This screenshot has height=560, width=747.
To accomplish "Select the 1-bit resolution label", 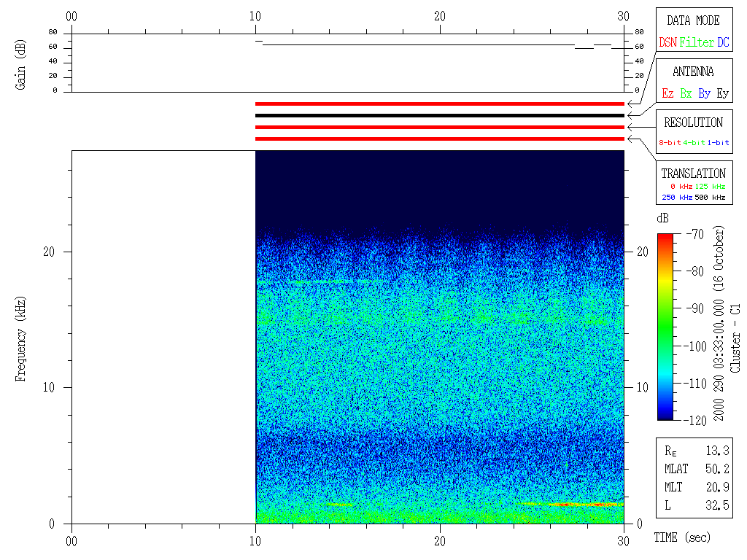I will pyautogui.click(x=719, y=143).
